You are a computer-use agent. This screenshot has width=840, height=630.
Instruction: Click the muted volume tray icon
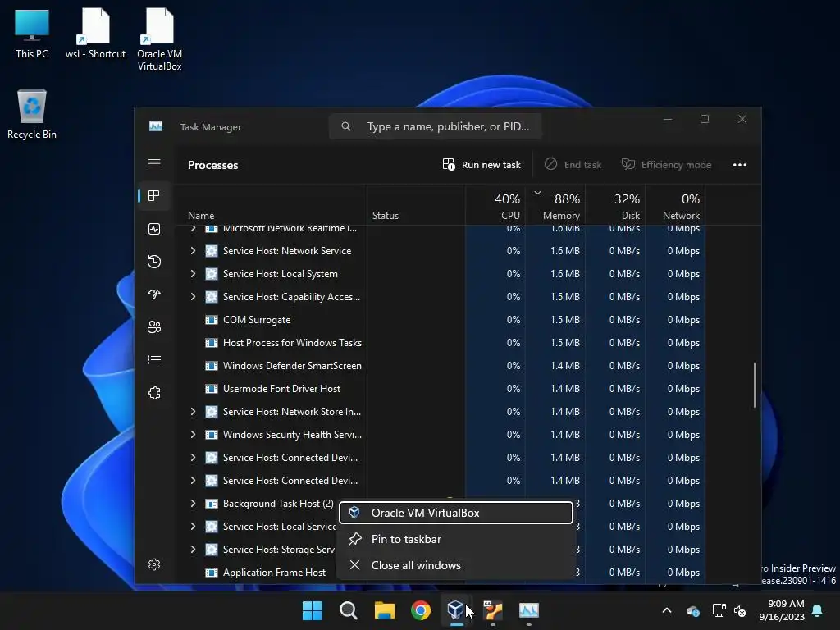point(740,610)
